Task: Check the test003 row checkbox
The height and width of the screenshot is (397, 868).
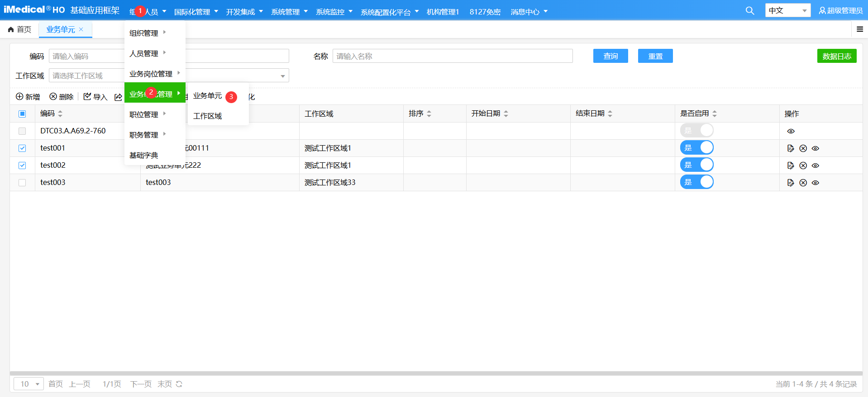Action: 22,183
